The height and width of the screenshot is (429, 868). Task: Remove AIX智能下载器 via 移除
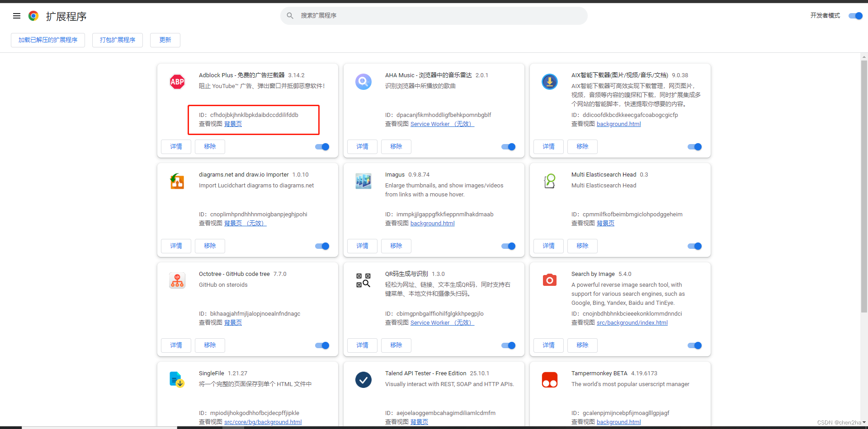tap(582, 147)
